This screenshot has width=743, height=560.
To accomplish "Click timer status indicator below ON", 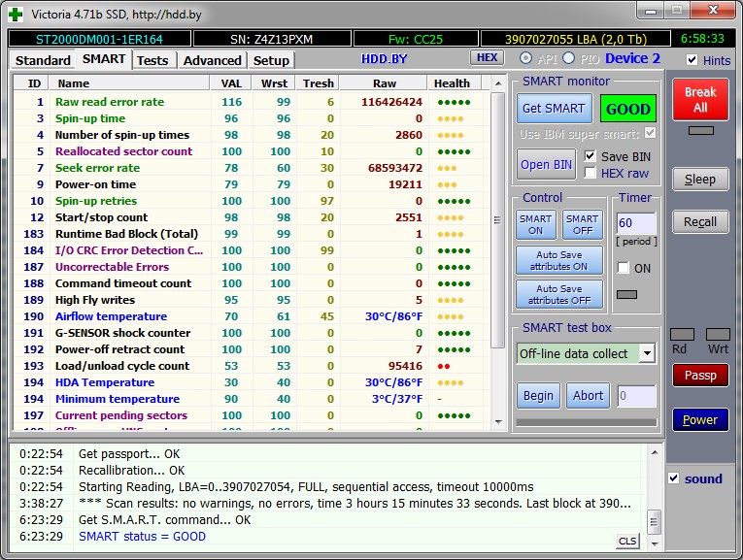I will [626, 294].
